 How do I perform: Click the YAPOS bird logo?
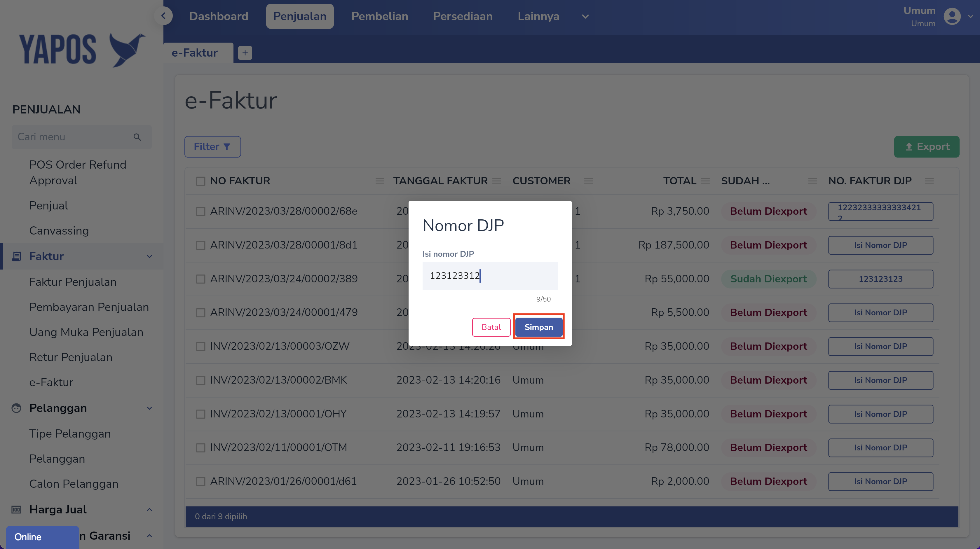[127, 50]
